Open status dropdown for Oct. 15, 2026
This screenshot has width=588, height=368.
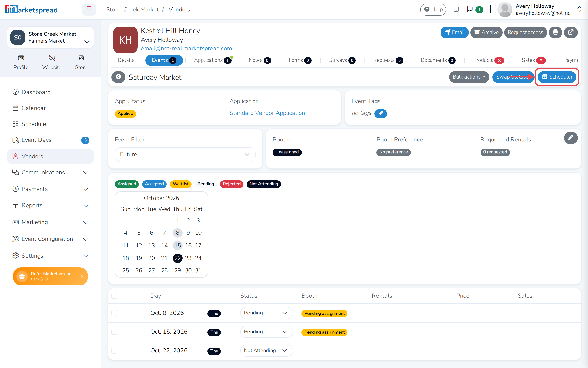click(x=266, y=332)
